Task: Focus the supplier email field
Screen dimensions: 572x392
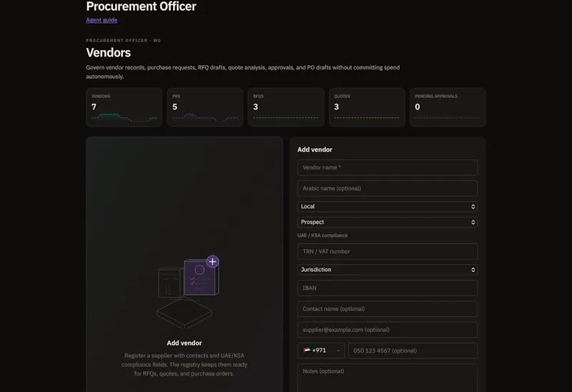Action: tap(388, 330)
